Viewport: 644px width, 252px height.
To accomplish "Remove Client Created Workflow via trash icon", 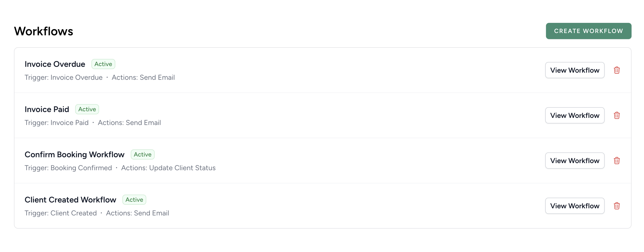I will coord(617,206).
